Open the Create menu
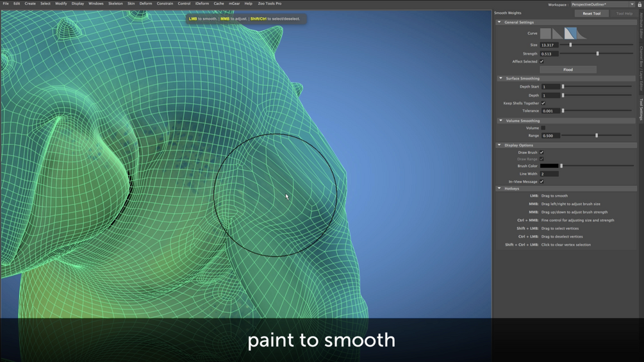 pyautogui.click(x=30, y=3)
